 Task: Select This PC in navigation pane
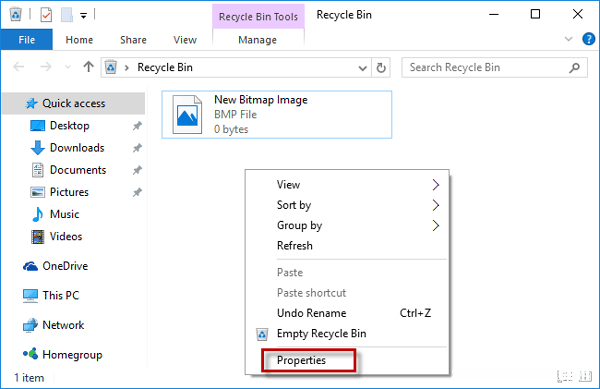60,295
